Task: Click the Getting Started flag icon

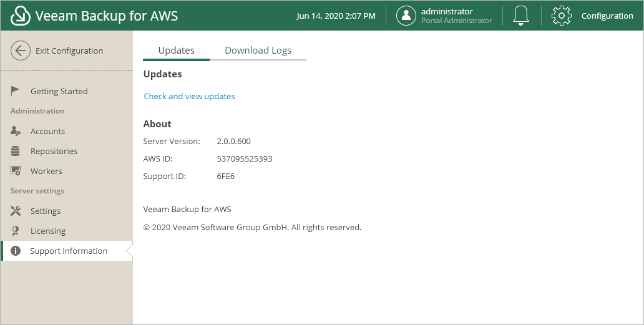Action: (x=15, y=90)
